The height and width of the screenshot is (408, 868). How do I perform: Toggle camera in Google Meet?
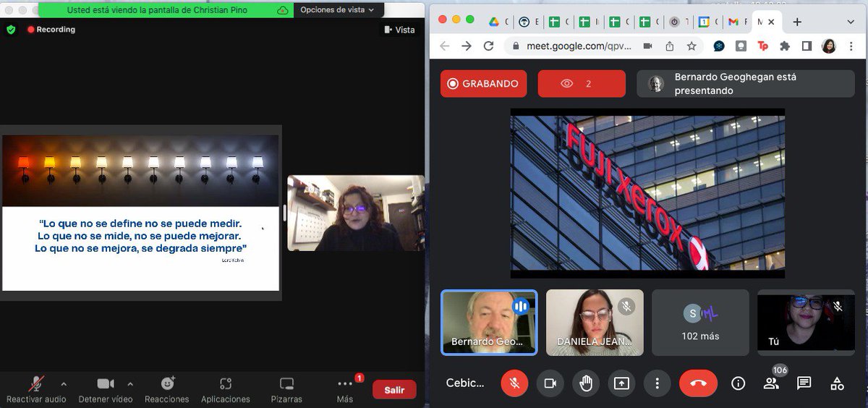tap(550, 383)
